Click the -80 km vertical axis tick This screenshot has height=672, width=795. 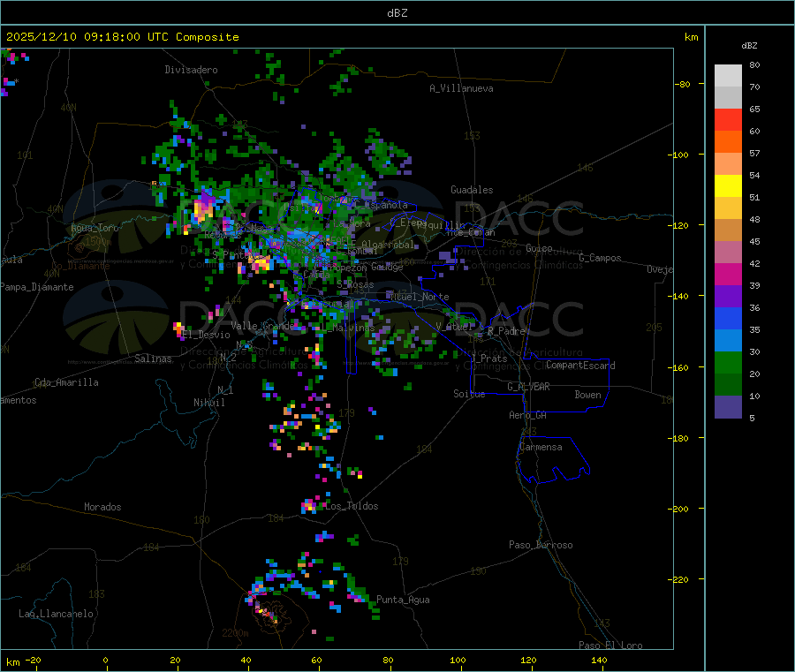click(x=683, y=84)
